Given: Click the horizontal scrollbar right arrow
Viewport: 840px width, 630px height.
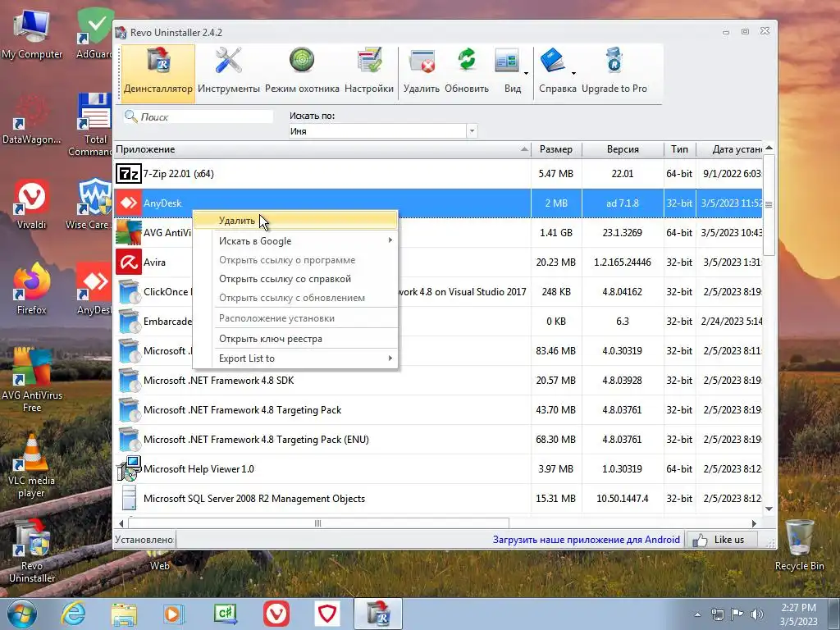Looking at the screenshot, I should point(755,523).
